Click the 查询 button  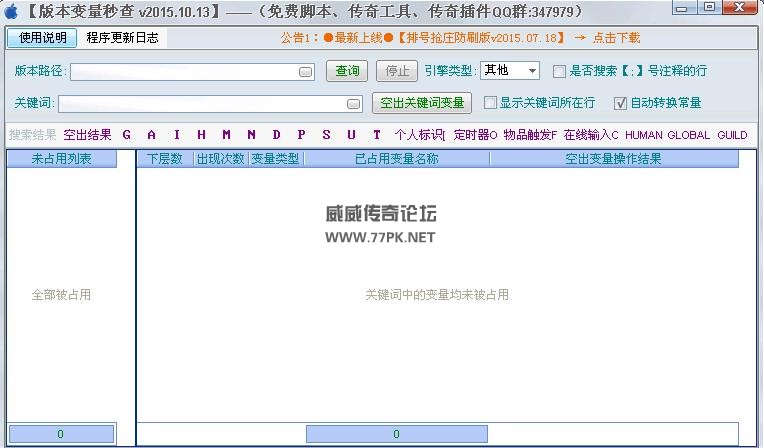[x=347, y=71]
